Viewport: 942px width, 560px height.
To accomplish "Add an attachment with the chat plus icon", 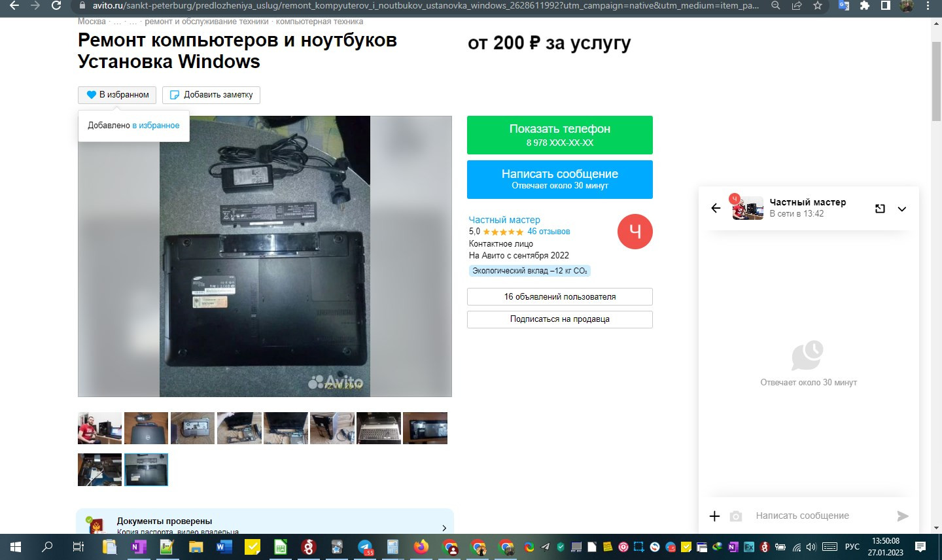I will (715, 516).
